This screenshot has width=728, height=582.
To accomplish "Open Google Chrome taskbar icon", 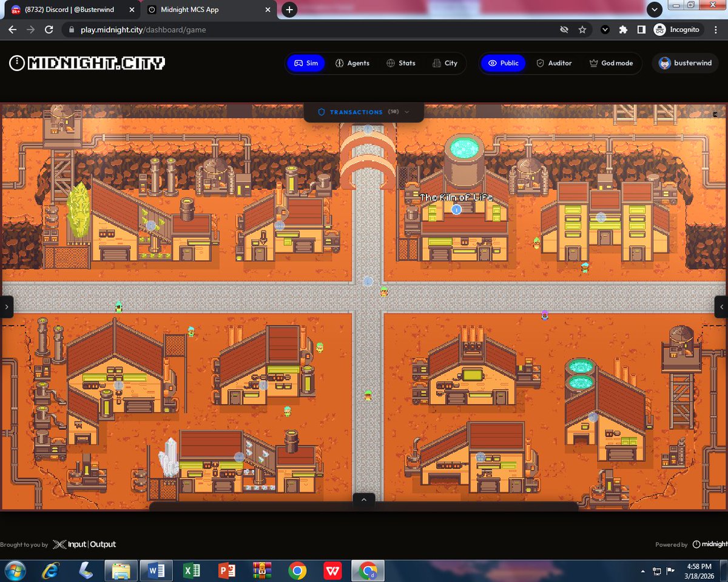I will [297, 570].
